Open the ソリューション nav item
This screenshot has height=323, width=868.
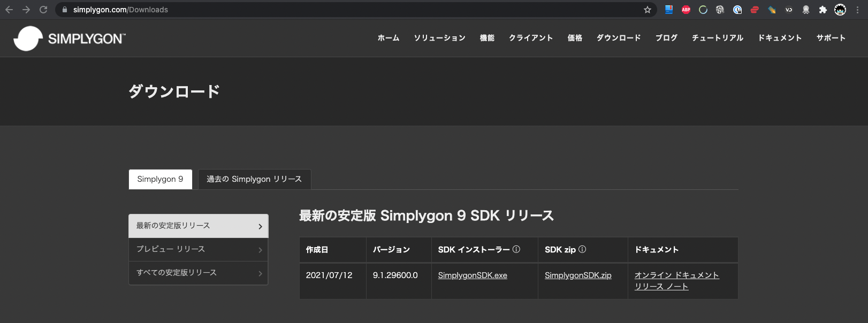point(439,38)
